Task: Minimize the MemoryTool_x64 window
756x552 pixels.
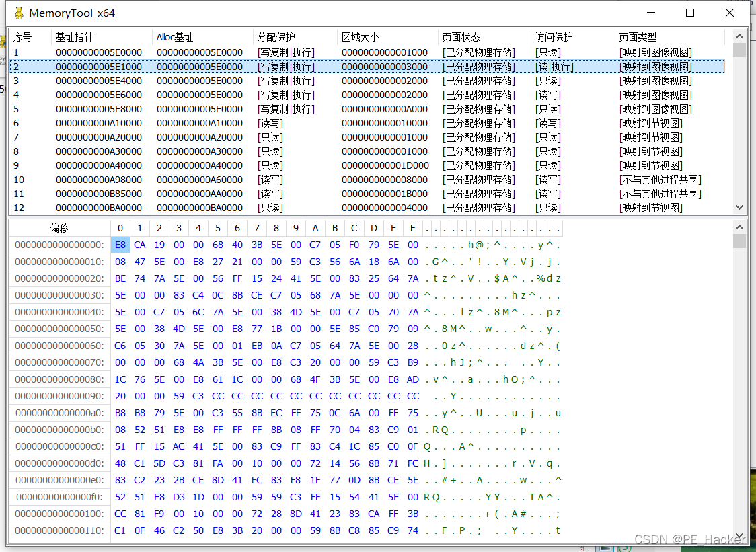Action: (650, 13)
